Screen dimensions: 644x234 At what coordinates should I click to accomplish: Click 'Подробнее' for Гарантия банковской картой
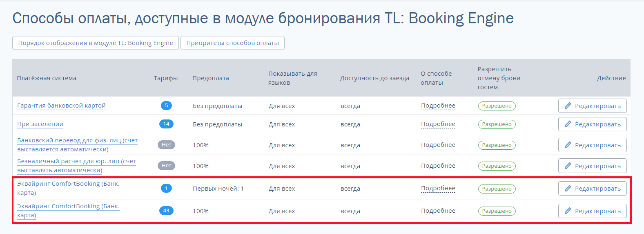[438, 106]
